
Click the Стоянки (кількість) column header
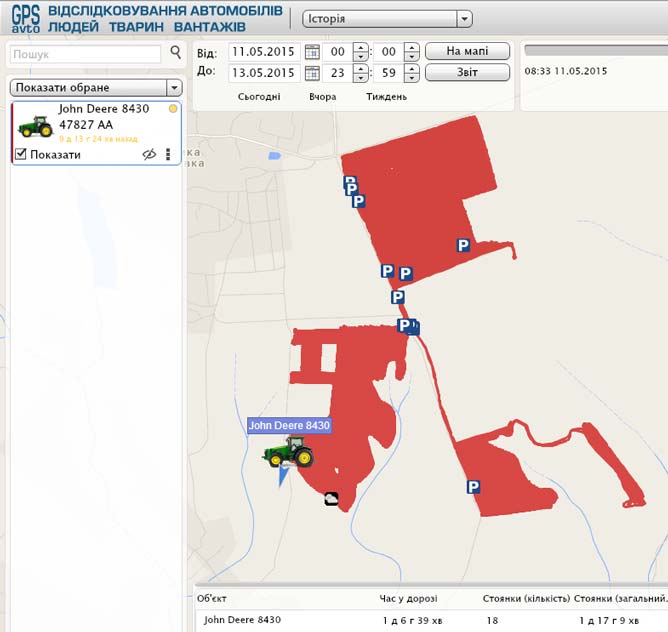[x=526, y=598]
